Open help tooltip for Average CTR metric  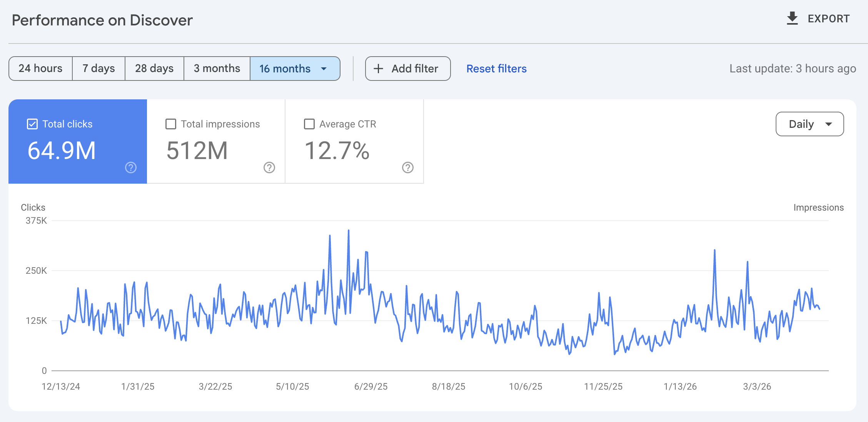pos(407,168)
